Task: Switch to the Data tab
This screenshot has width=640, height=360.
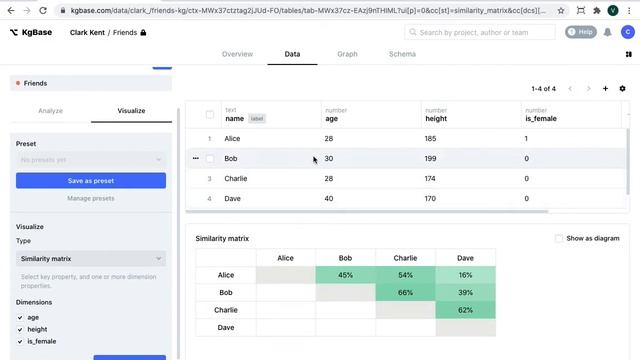Action: (x=292, y=54)
